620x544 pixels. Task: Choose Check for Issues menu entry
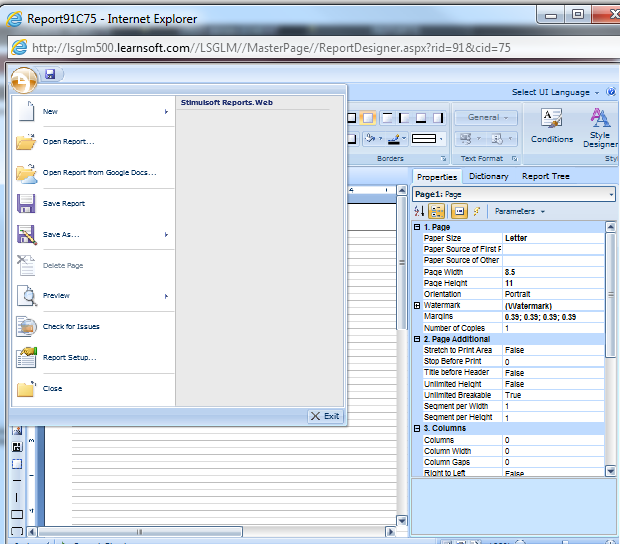[71, 326]
